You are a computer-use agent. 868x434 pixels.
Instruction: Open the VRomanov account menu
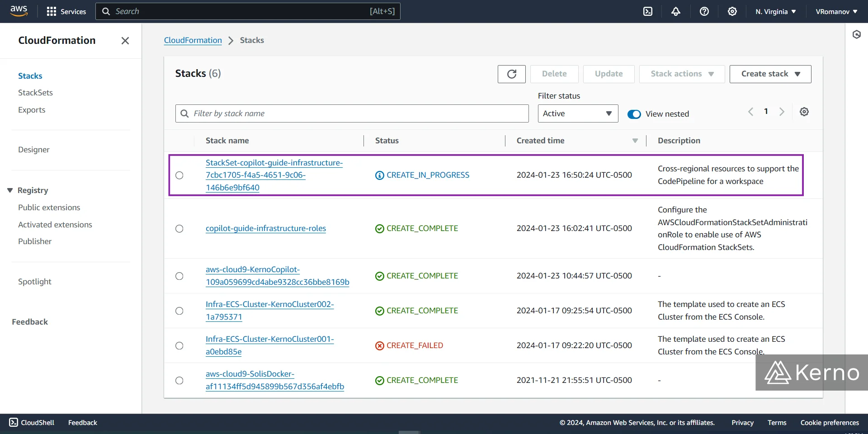pyautogui.click(x=836, y=12)
